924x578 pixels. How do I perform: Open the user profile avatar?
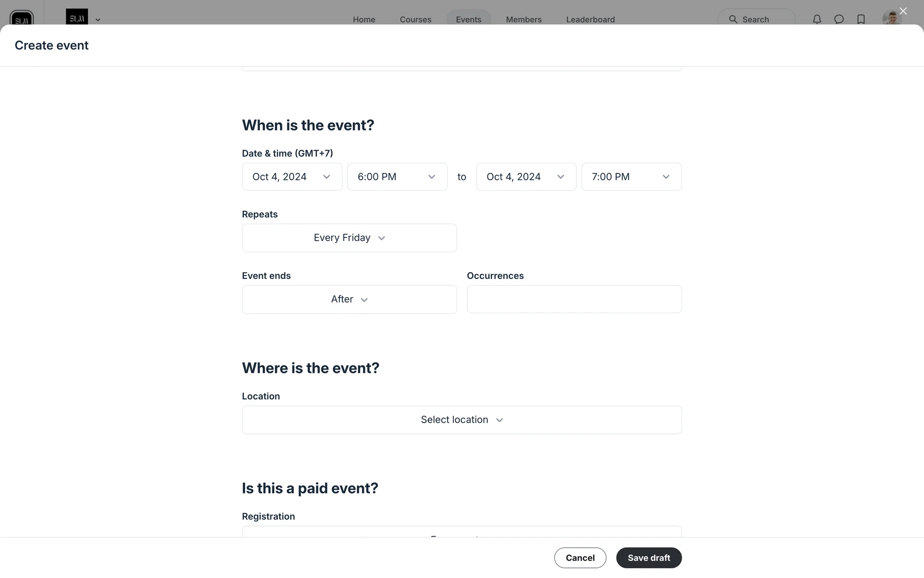[892, 18]
